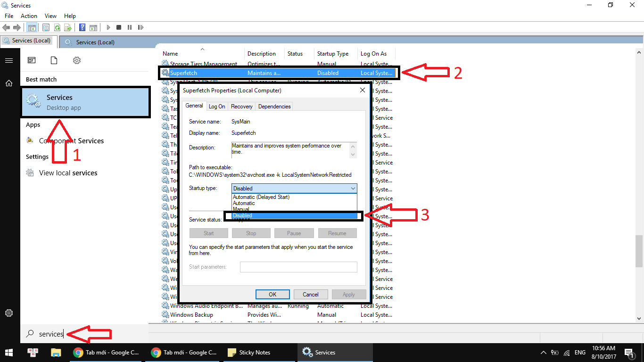Click the services list vertical scrollbar

click(x=639, y=250)
